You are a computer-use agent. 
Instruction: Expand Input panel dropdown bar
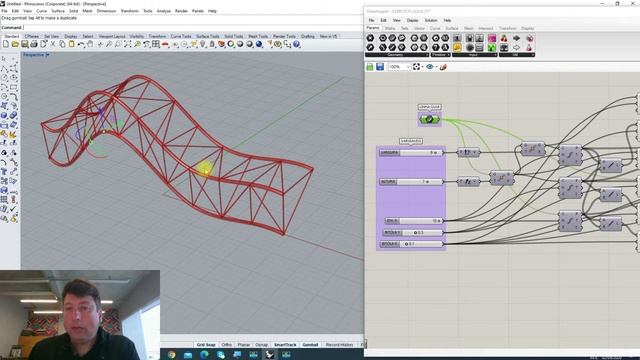point(475,55)
